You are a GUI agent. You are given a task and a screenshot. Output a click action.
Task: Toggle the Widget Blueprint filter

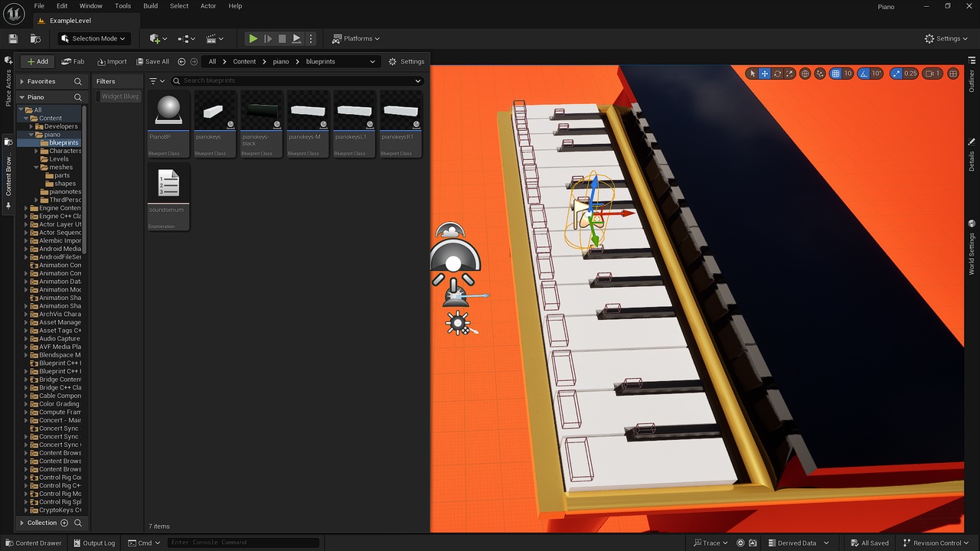(119, 96)
